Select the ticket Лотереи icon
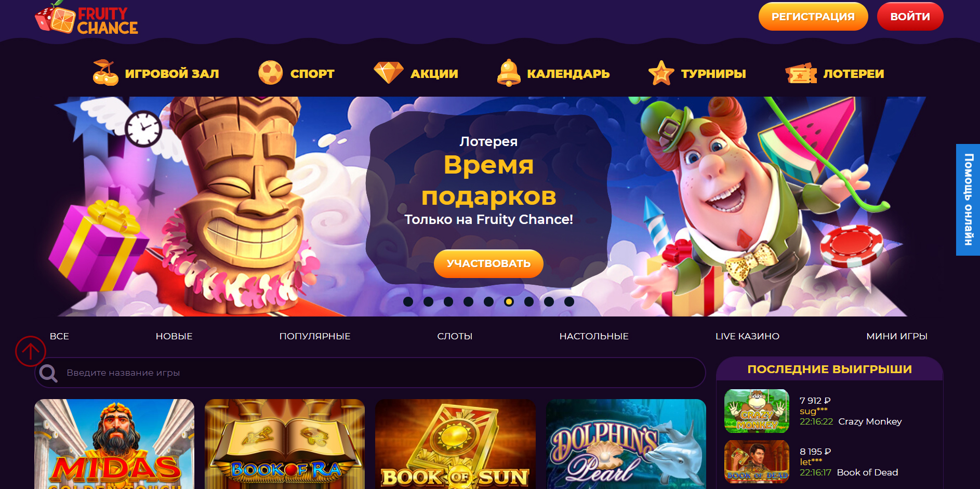The height and width of the screenshot is (489, 980). [x=801, y=73]
